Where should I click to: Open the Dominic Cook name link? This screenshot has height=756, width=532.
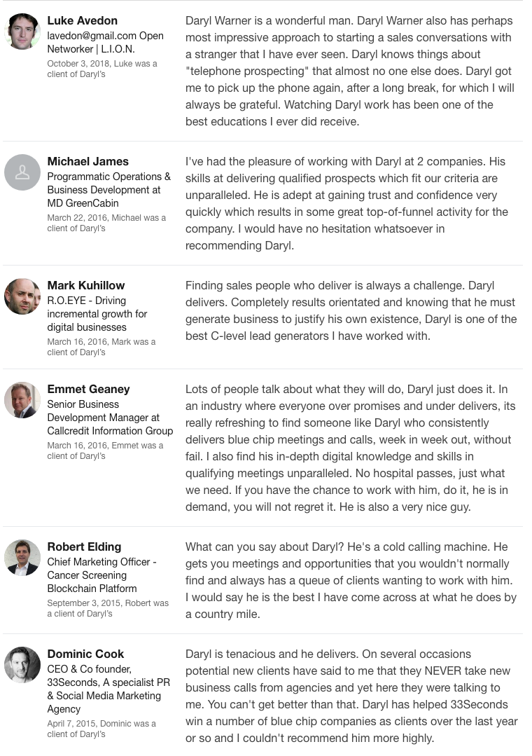(85, 654)
